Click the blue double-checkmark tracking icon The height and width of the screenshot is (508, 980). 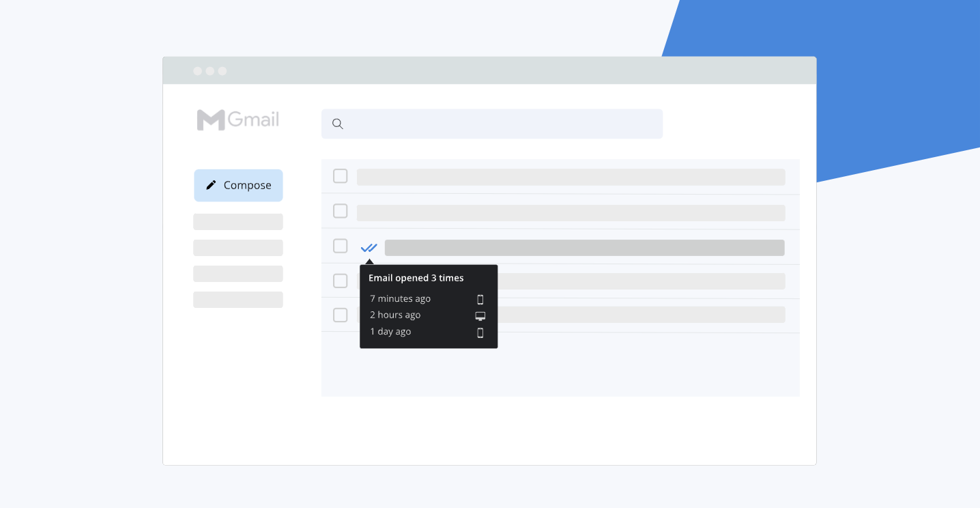click(369, 248)
